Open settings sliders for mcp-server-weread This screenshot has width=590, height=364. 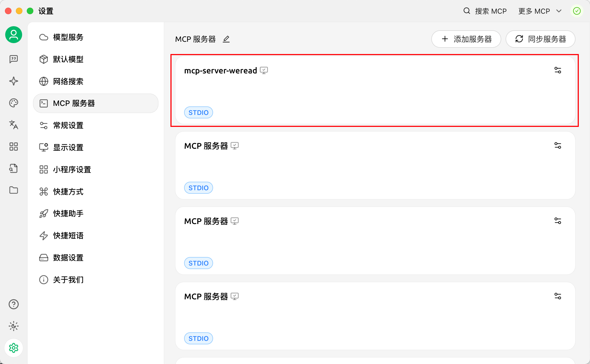557,70
